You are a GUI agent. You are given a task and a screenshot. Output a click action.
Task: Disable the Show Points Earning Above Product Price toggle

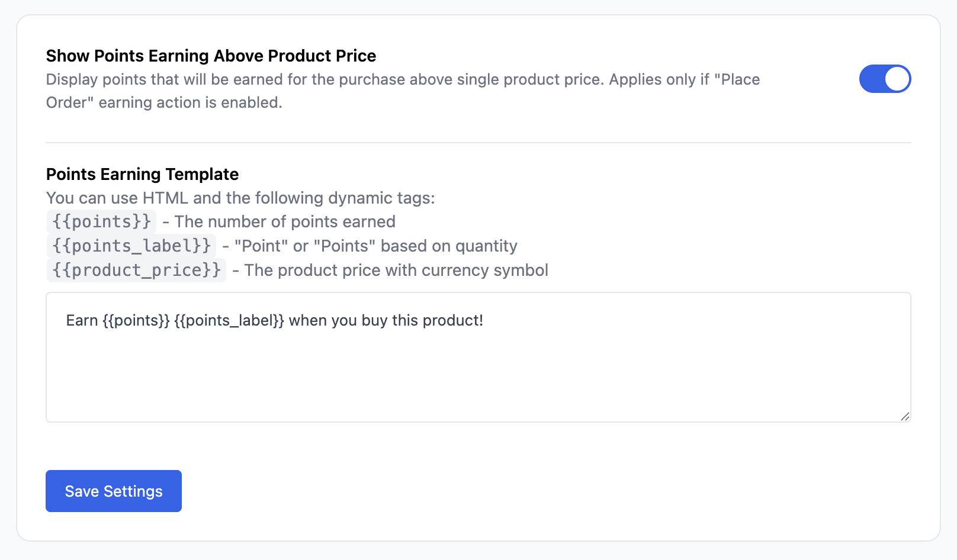885,79
